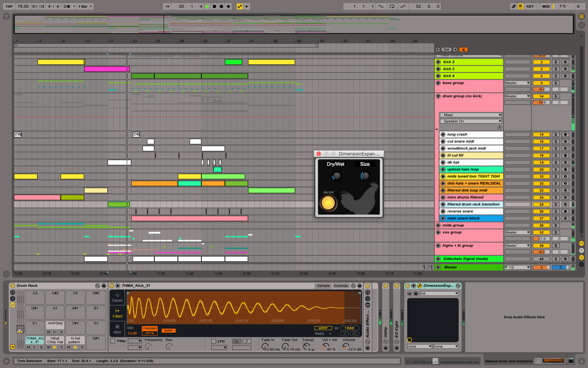Screen dimensions: 588x368
Task: Open the Speaker On dropdown
Action: [x=471, y=121]
